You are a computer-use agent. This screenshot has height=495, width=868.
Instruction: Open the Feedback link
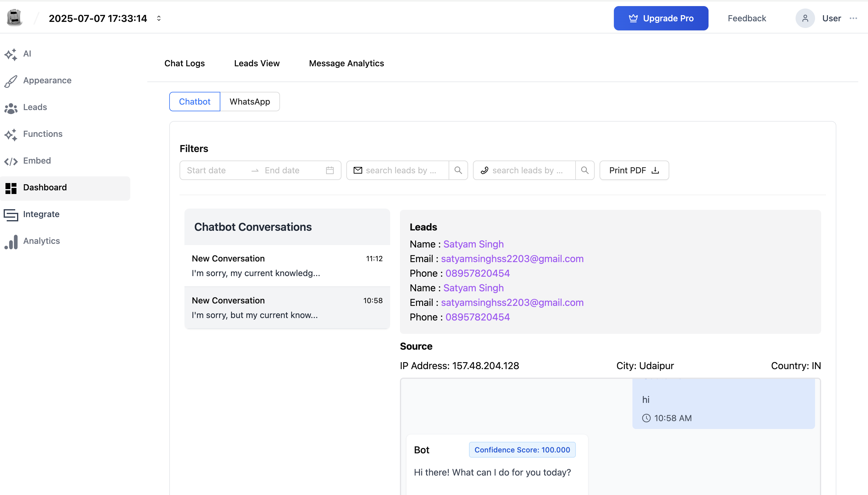[747, 18]
